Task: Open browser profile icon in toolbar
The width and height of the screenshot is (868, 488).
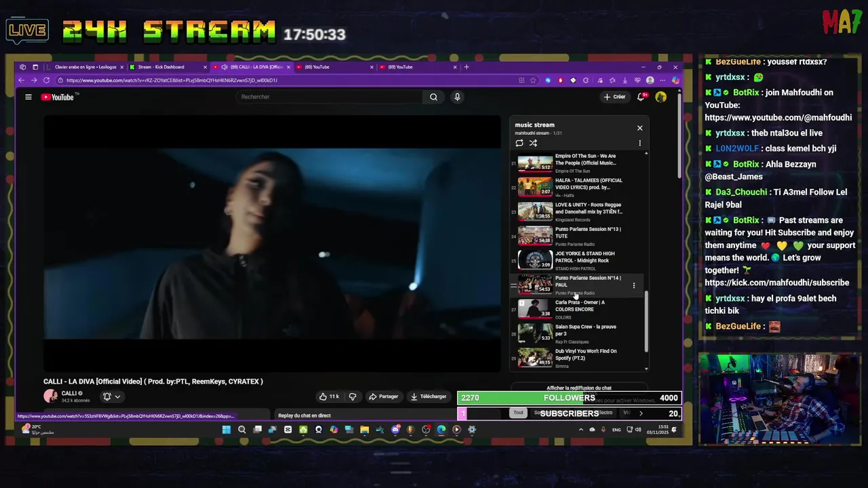Action: coord(650,81)
